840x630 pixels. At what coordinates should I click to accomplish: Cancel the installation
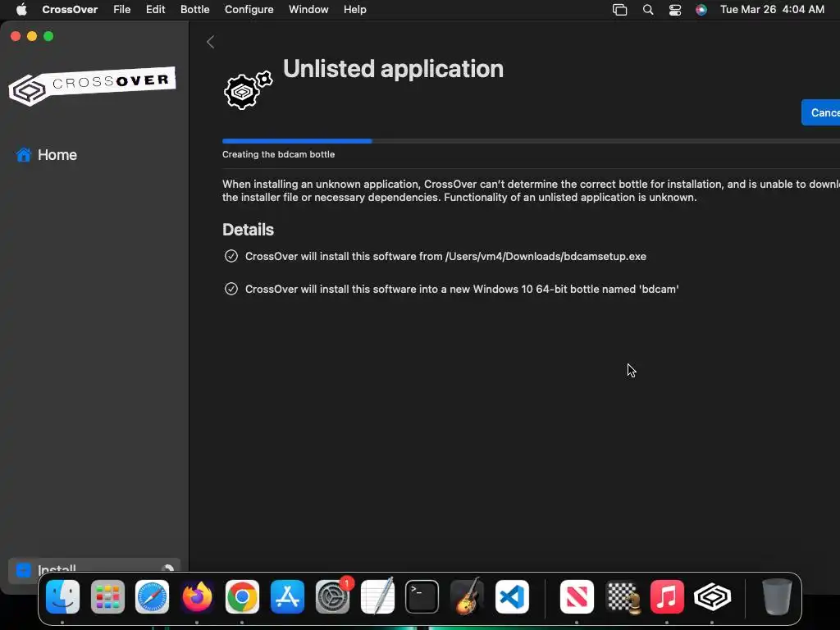(820, 112)
